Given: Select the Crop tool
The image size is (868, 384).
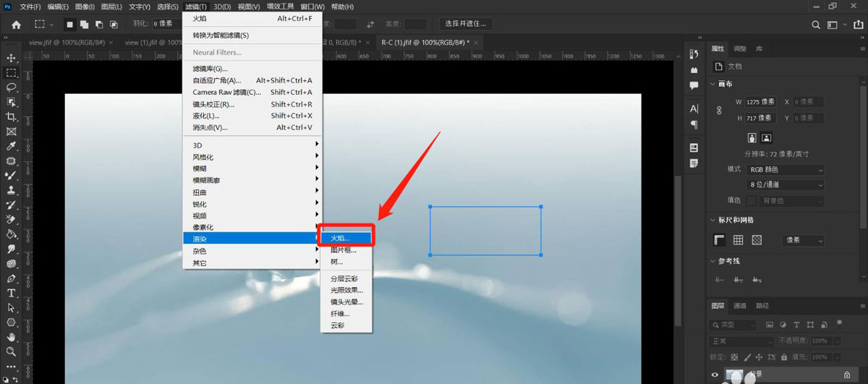Looking at the screenshot, I should pos(12,116).
